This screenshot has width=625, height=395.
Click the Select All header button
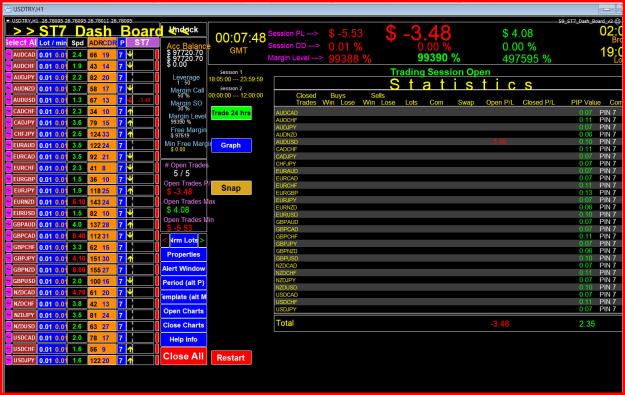pyautogui.click(x=21, y=43)
